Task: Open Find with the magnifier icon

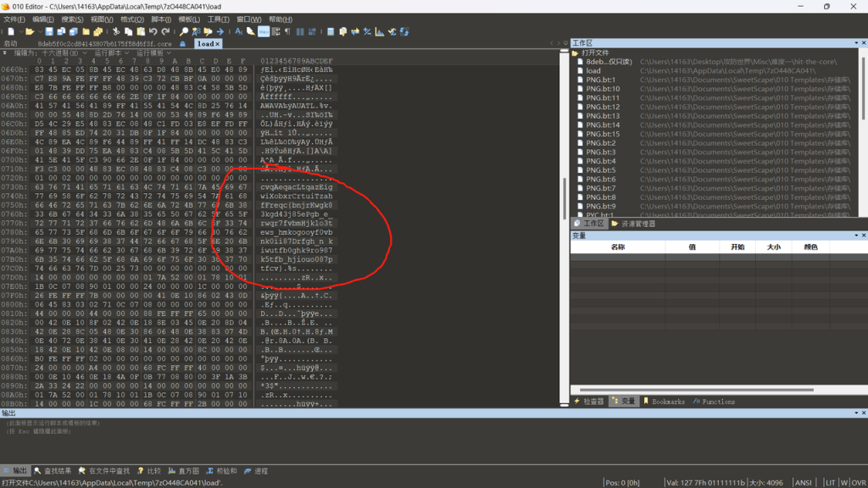Action: click(183, 32)
